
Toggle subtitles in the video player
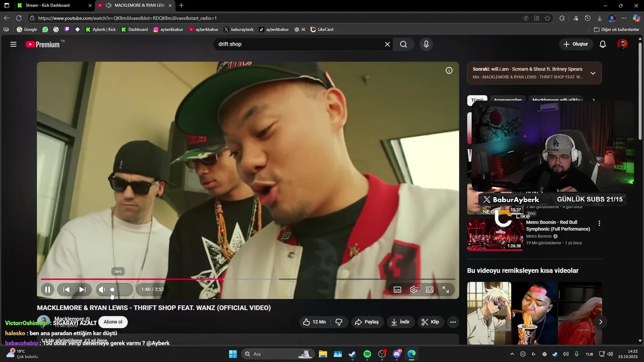[x=397, y=290]
